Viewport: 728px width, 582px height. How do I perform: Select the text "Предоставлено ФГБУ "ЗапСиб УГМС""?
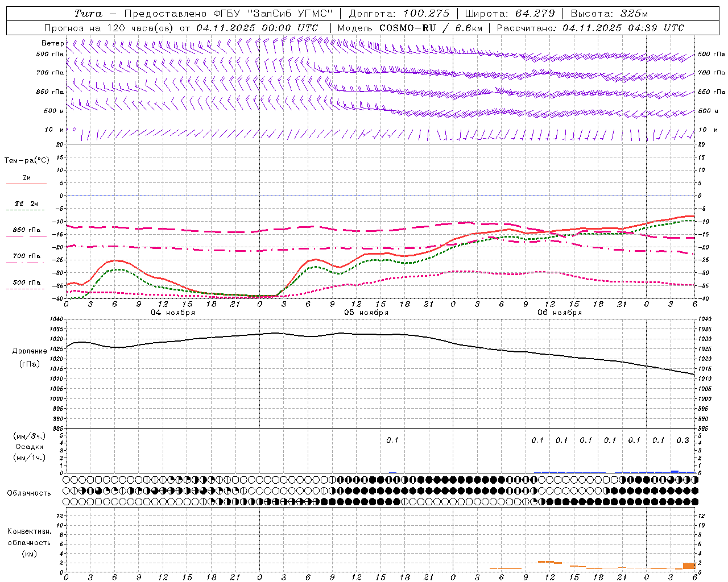(228, 14)
